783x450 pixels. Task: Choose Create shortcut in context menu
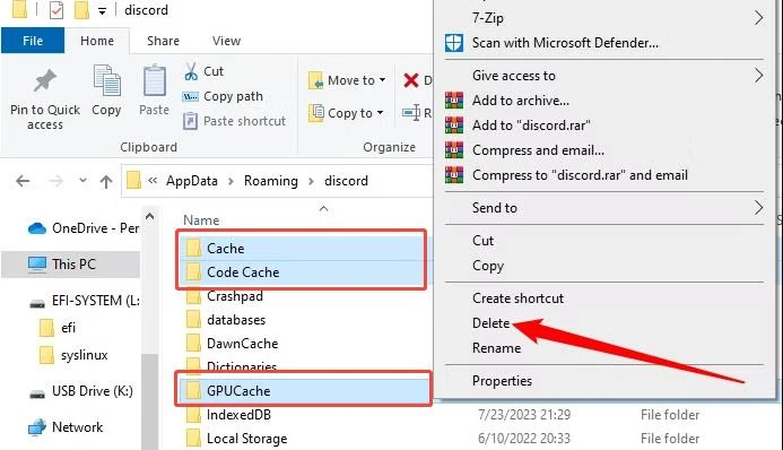(604, 298)
